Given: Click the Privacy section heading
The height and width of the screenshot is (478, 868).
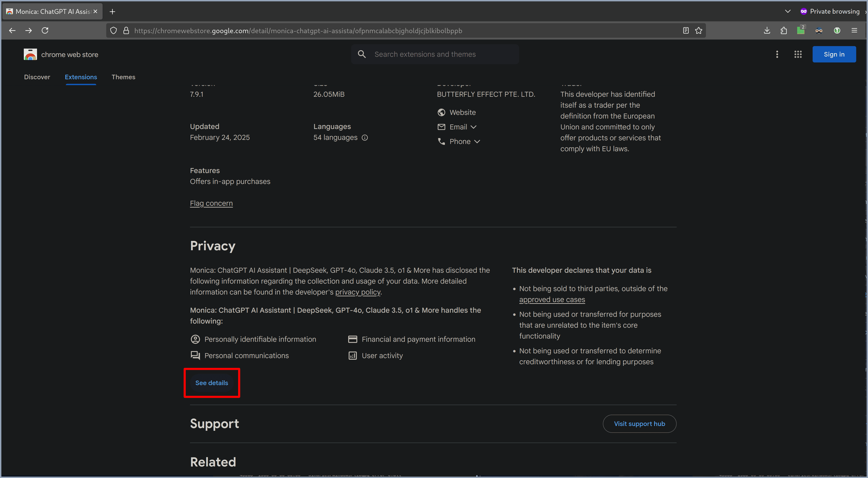Looking at the screenshot, I should 213,246.
